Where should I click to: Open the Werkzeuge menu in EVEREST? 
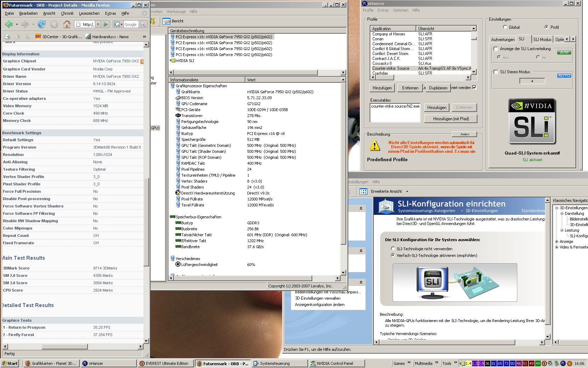pyautogui.click(x=176, y=12)
